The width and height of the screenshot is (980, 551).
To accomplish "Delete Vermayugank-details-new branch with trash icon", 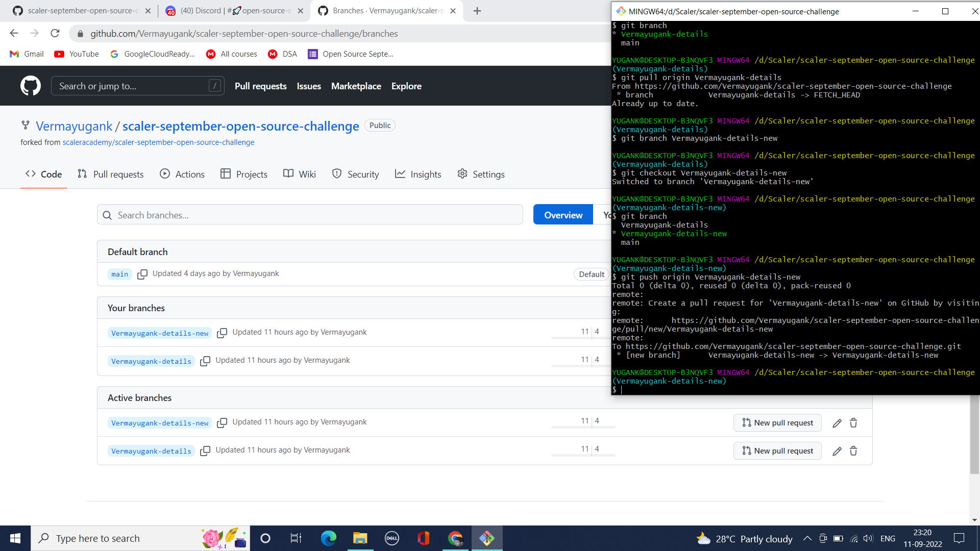I will tap(853, 422).
